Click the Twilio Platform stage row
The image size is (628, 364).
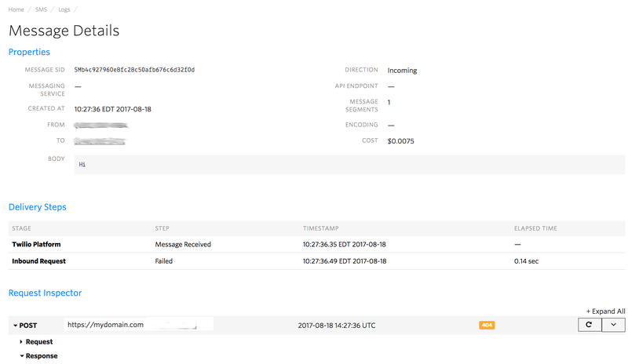pyautogui.click(x=316, y=244)
